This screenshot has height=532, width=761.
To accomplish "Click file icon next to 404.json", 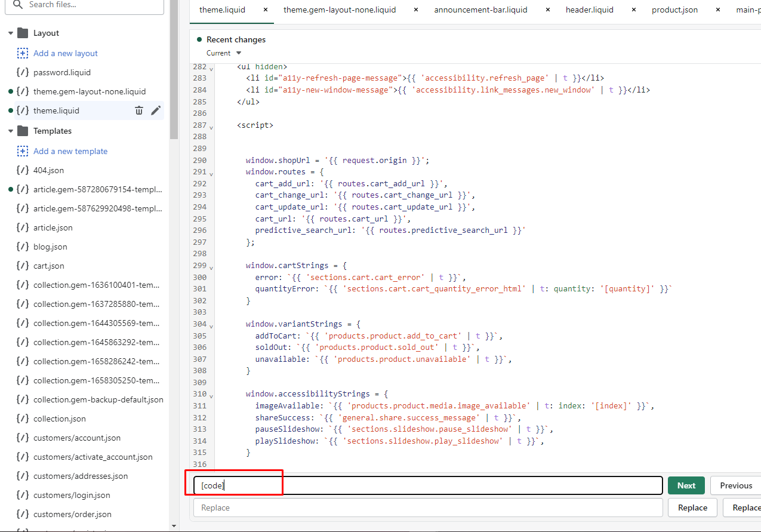I will (x=23, y=170).
